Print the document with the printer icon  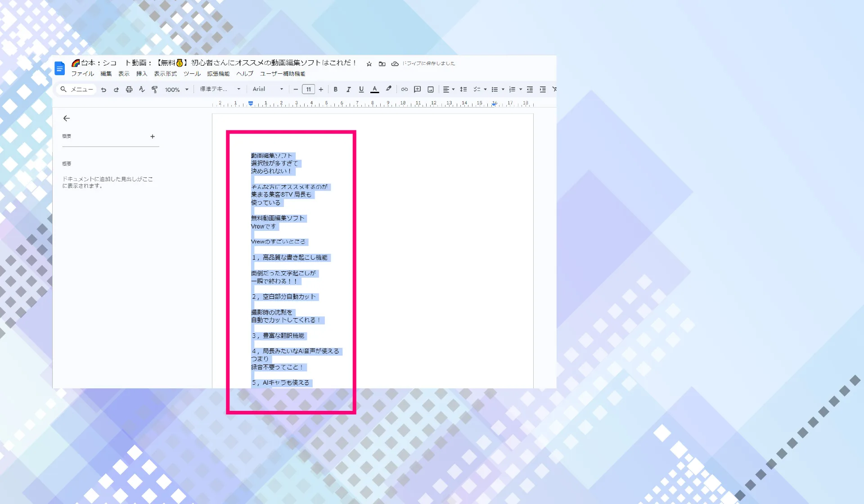pyautogui.click(x=129, y=90)
